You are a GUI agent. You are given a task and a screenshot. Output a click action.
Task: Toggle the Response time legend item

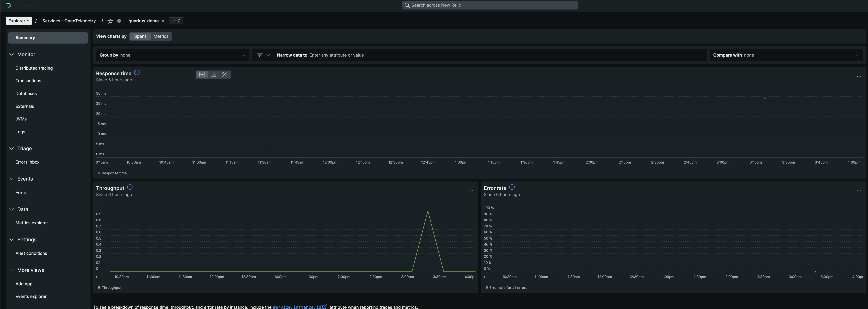(x=112, y=173)
